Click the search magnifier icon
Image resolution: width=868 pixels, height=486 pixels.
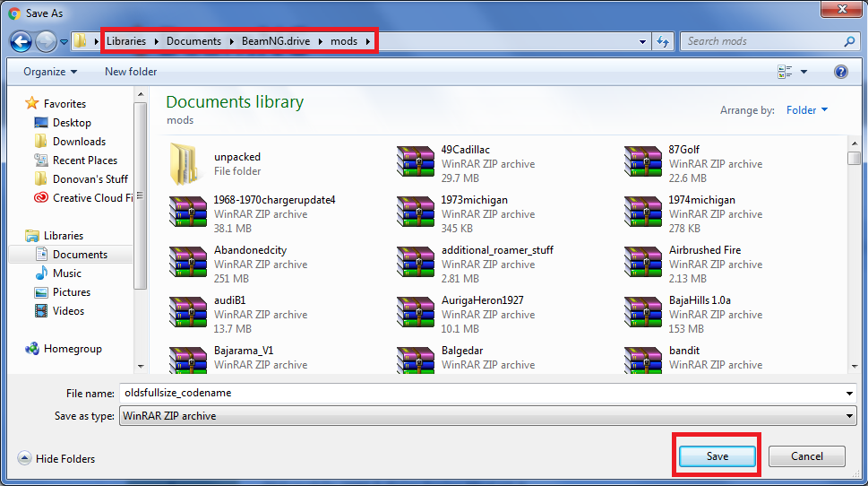850,41
